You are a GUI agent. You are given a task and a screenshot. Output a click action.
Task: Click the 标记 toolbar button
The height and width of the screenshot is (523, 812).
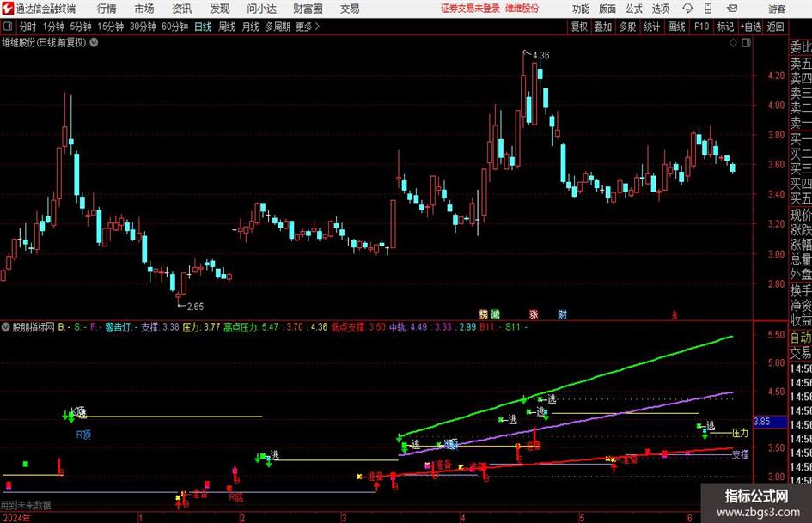click(x=725, y=27)
